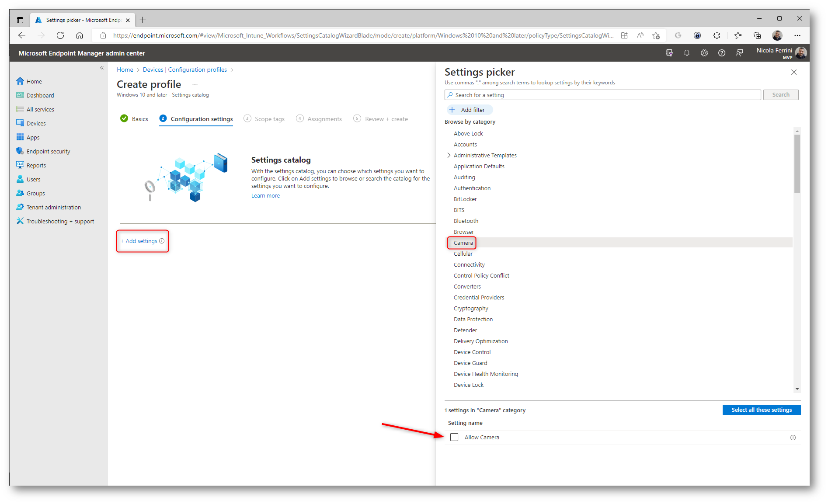828x504 pixels.
Task: Select the Defender category
Action: 465,330
